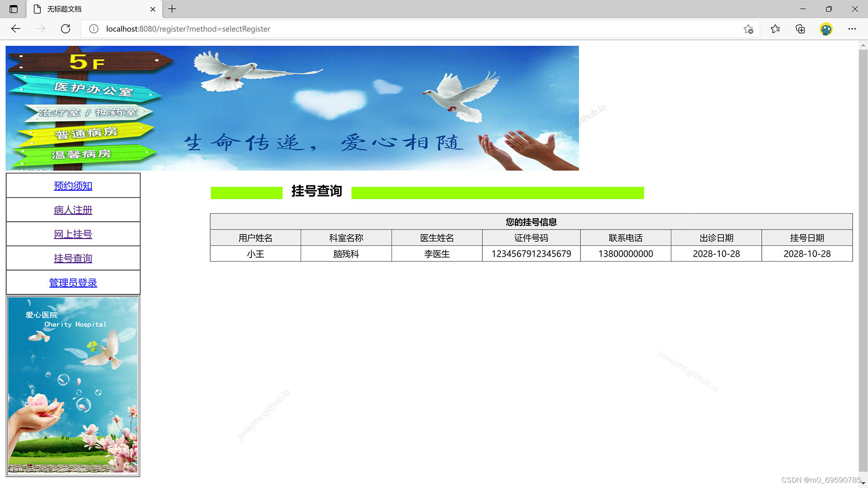Image resolution: width=868 pixels, height=488 pixels.
Task: Open the 预约须知 link
Action: tap(73, 186)
